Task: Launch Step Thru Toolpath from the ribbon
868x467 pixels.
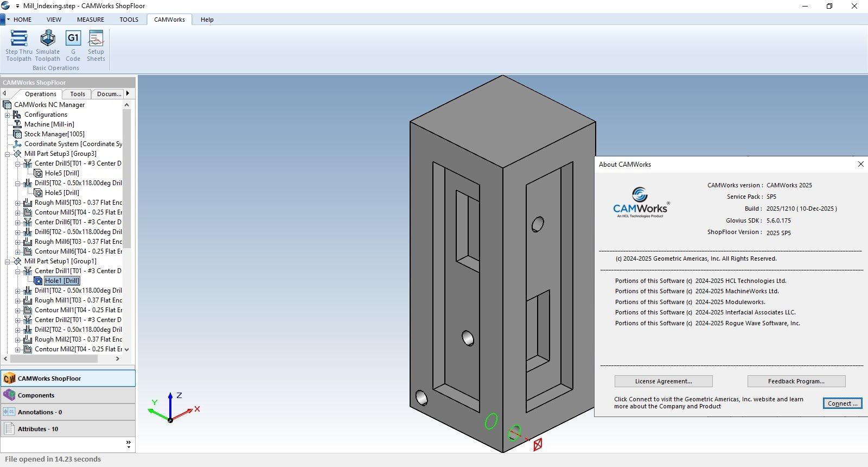Action: 19,46
